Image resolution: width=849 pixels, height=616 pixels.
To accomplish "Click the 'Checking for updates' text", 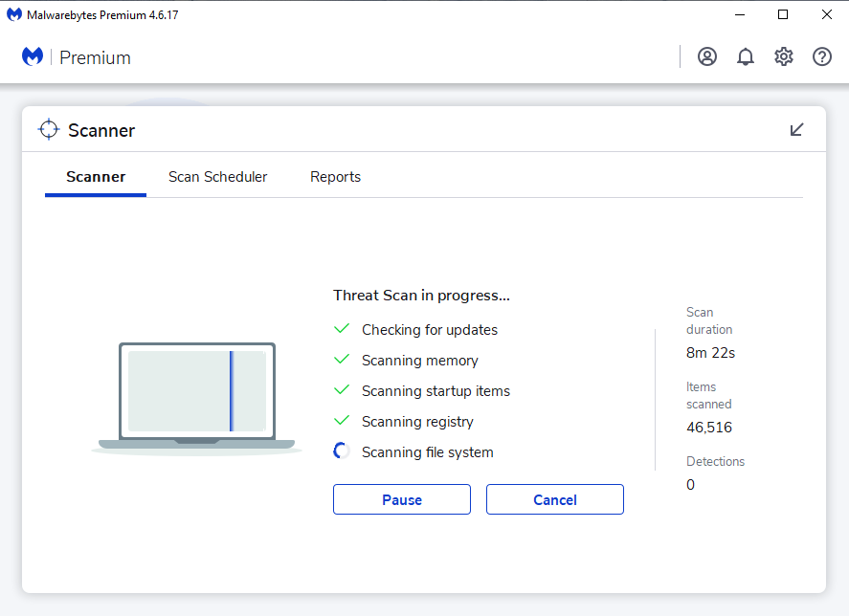I will [430, 330].
